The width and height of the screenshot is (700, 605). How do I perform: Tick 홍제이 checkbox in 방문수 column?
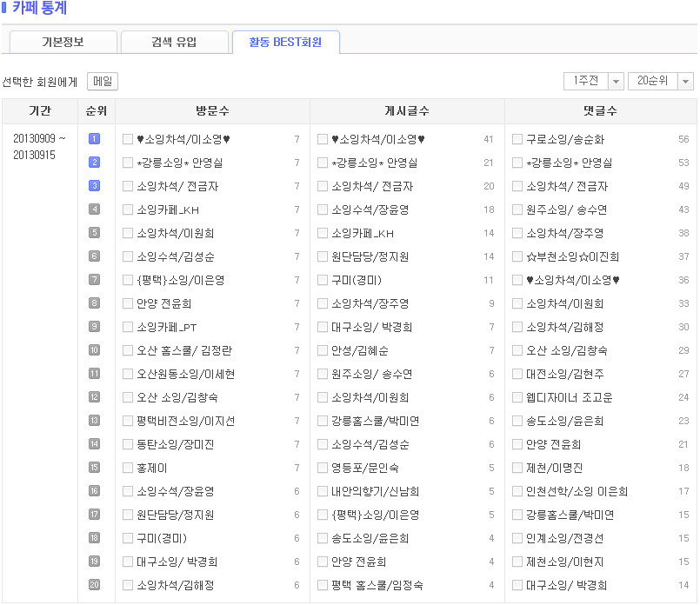click(128, 468)
